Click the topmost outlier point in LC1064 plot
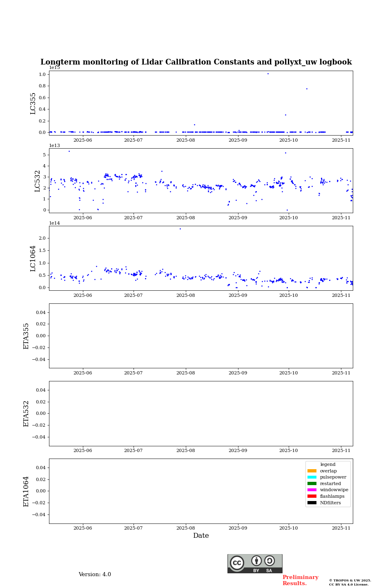Image resolution: width=392 pixels, height=588 pixels. click(x=180, y=229)
